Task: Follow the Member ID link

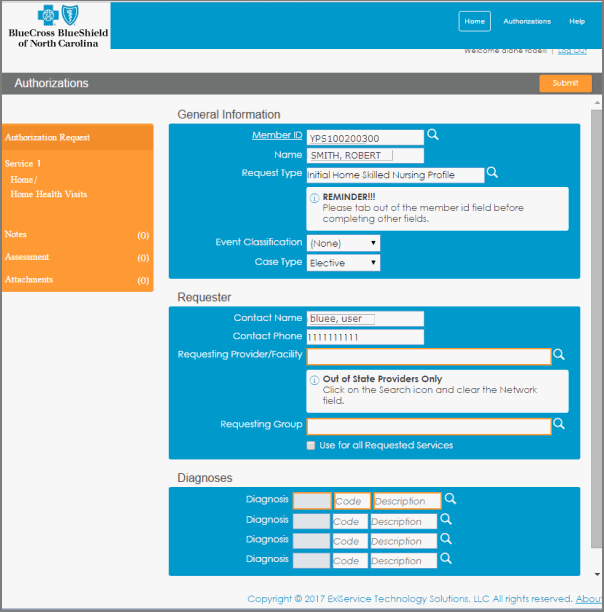Action: 277,135
